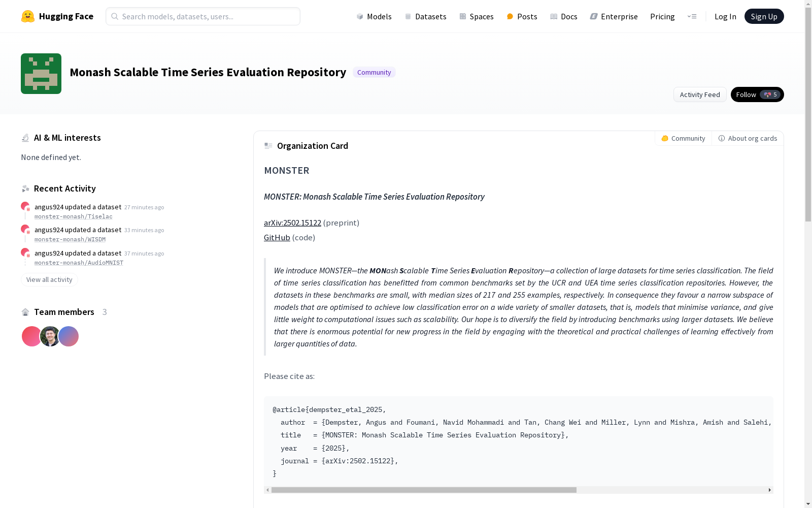Click the Hugging Face logo icon
This screenshot has height=508, width=812.
tap(28, 16)
